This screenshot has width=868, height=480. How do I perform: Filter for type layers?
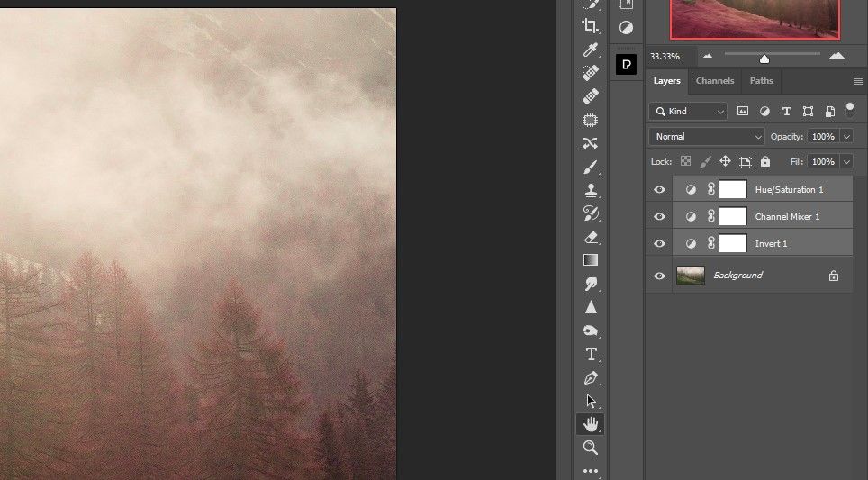click(x=786, y=112)
